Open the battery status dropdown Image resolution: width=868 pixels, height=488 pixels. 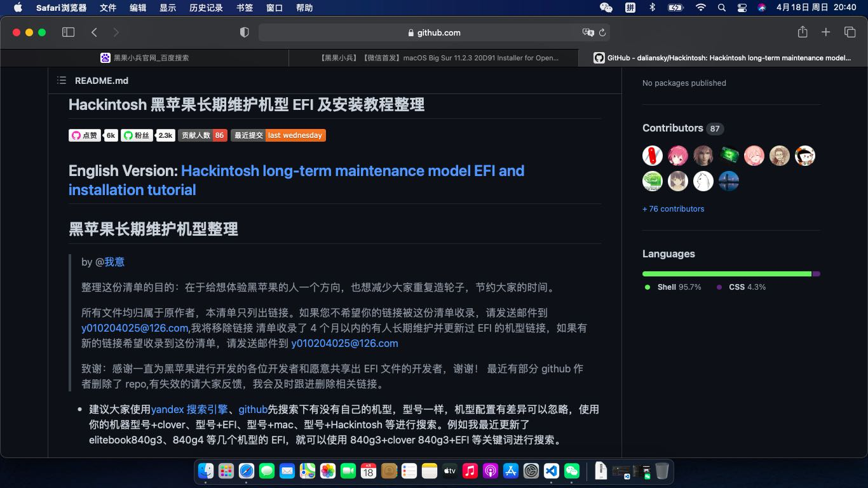click(675, 8)
